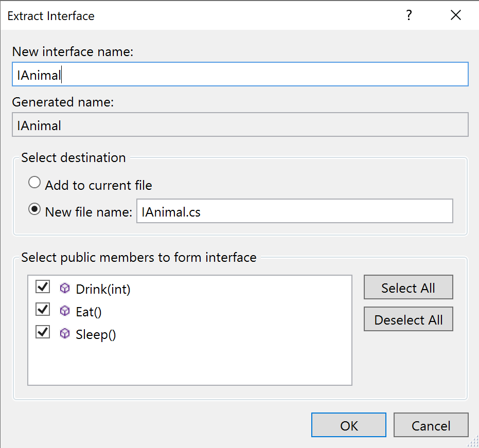Image resolution: width=479 pixels, height=448 pixels.
Task: Select the New file name option
Action: click(34, 209)
